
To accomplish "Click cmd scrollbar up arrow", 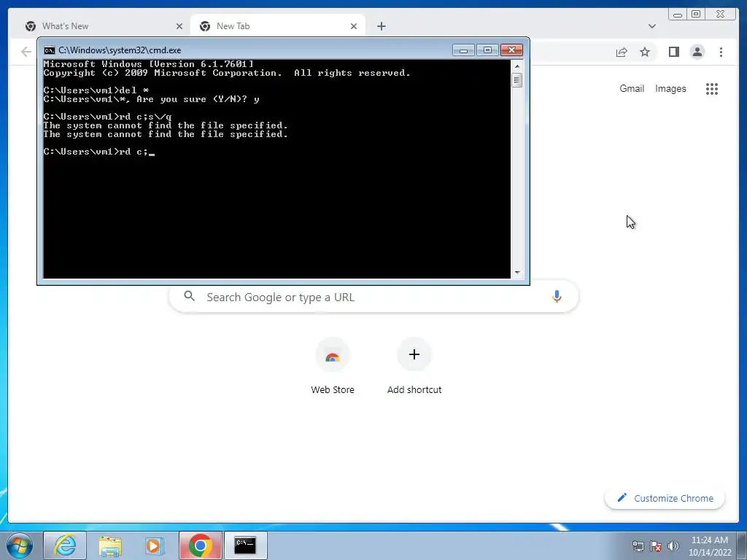I will coord(517,66).
